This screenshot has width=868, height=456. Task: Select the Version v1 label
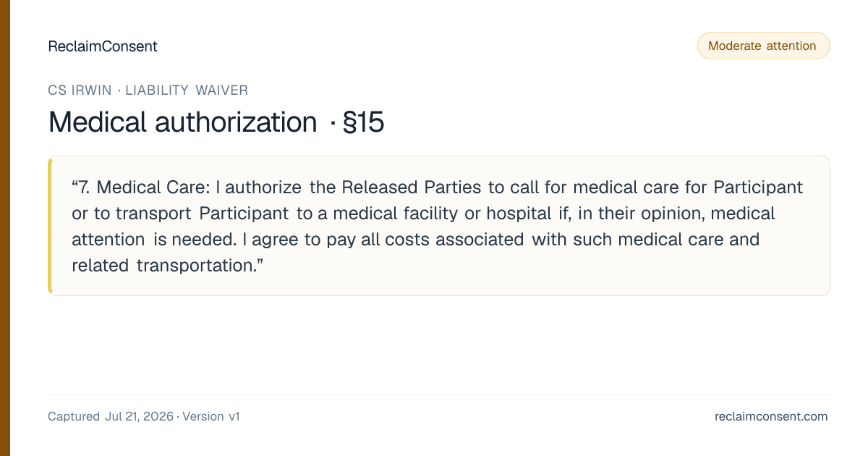pos(211,416)
